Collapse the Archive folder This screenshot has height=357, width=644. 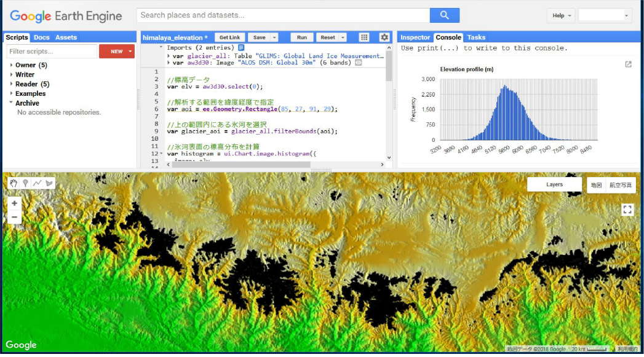[11, 103]
